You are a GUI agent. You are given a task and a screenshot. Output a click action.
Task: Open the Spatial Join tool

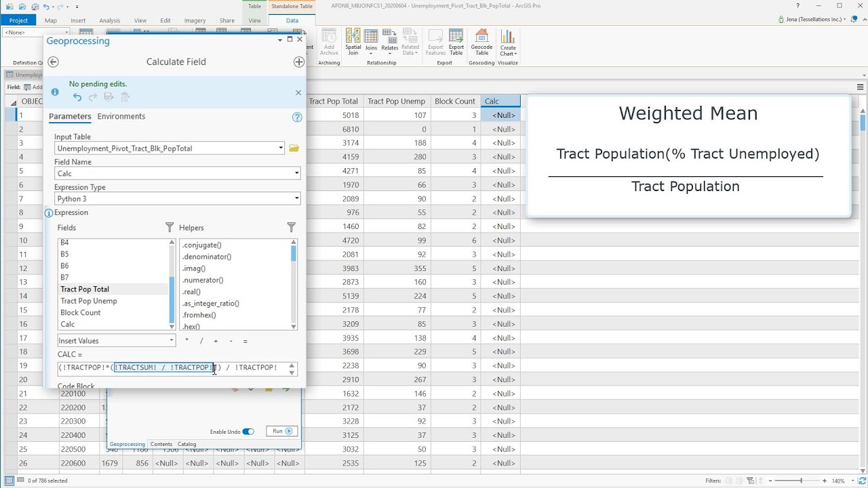[353, 42]
